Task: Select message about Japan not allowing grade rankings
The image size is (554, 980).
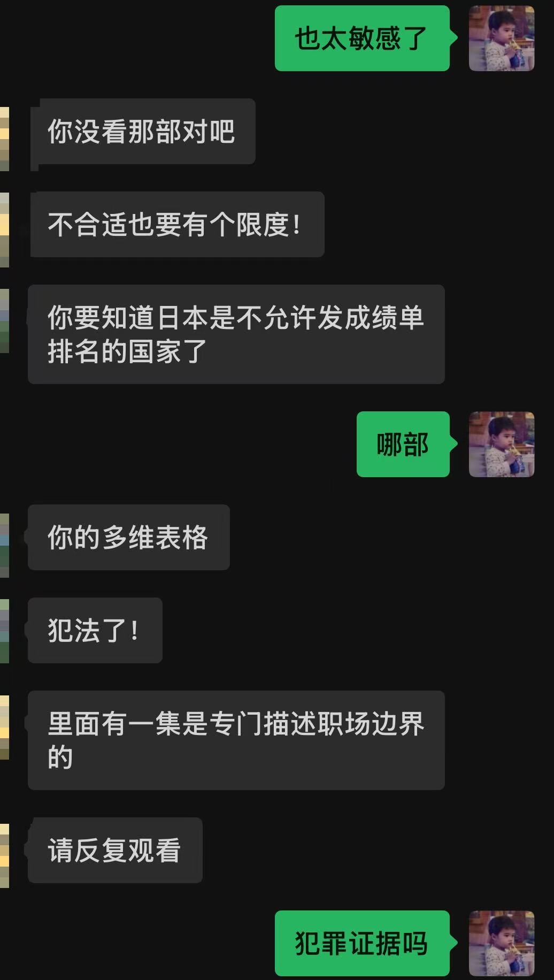Action: pos(236,334)
